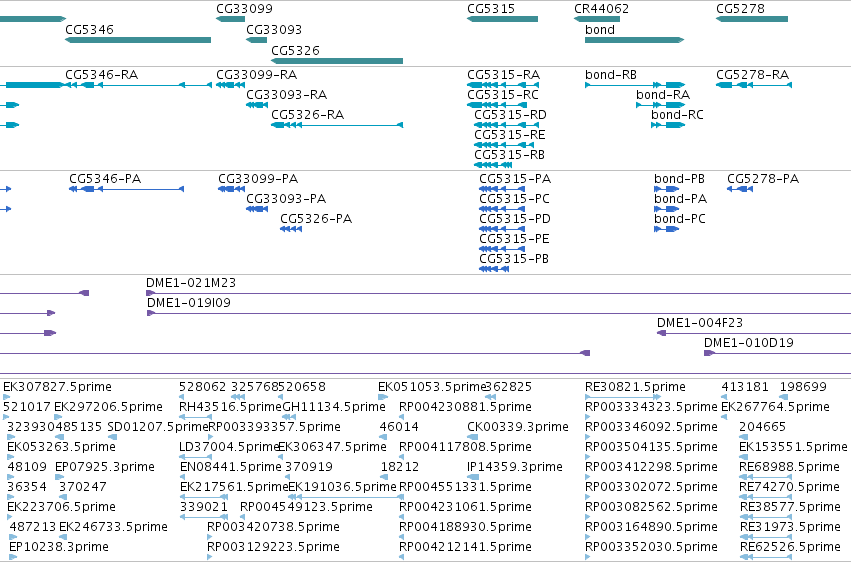
Task: Click the long CG5326 gene bar
Action: [x=337, y=61]
